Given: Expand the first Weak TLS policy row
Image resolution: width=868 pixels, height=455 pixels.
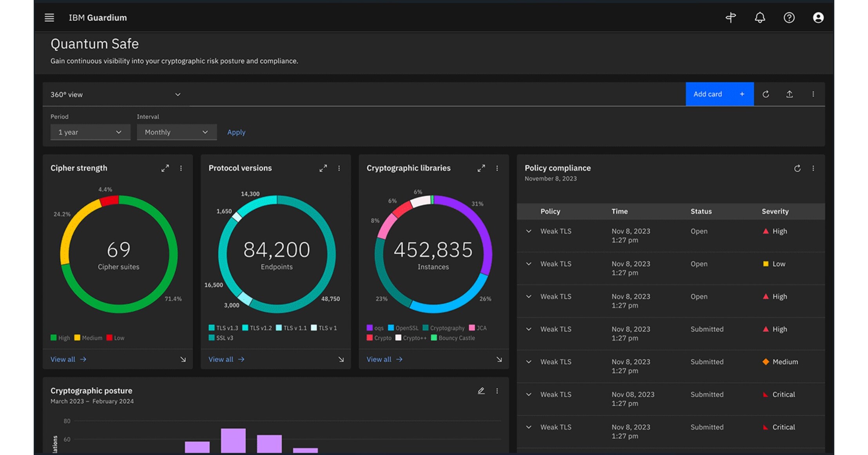Looking at the screenshot, I should [x=529, y=231].
